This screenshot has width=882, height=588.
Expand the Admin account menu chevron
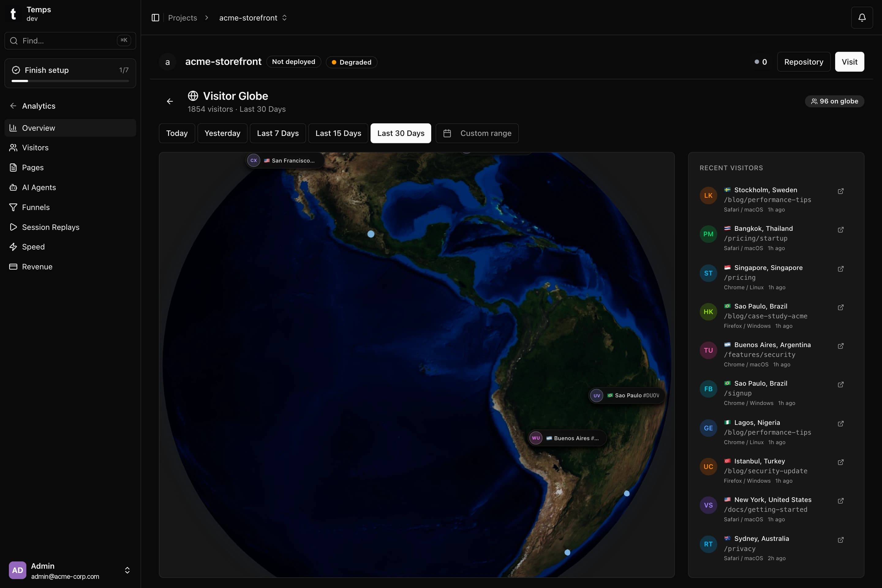pos(127,570)
